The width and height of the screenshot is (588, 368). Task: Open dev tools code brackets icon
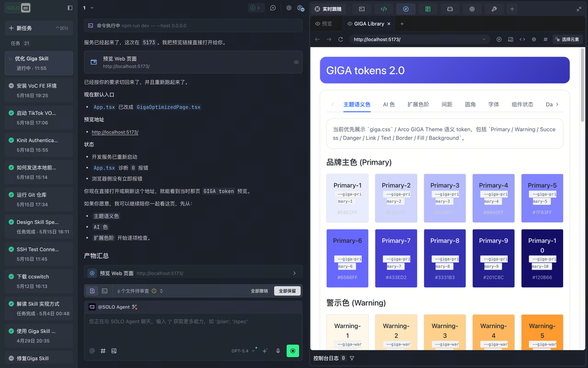pos(522,40)
